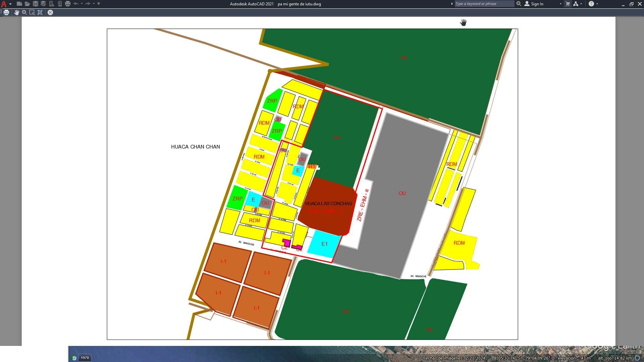Click the search magnifier button
The width and height of the screenshot is (644, 362).
click(519, 4)
